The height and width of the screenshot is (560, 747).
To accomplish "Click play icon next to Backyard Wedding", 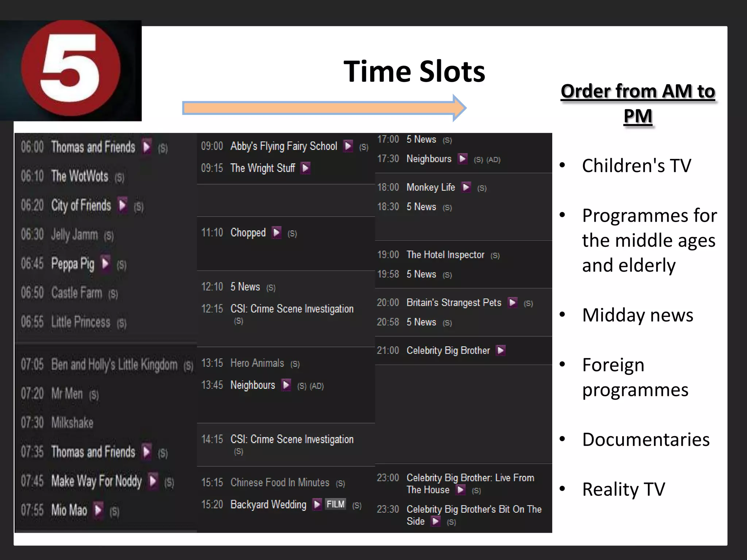I will (317, 505).
